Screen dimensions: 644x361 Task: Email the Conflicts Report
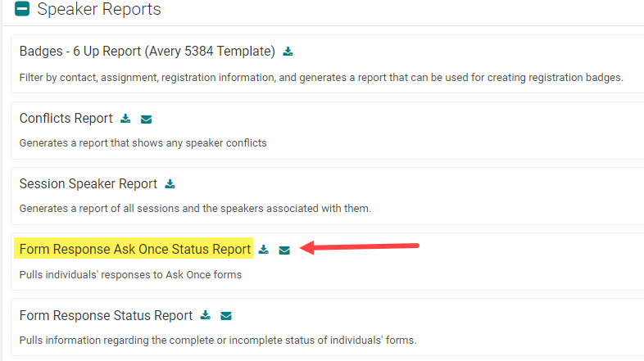tap(146, 119)
